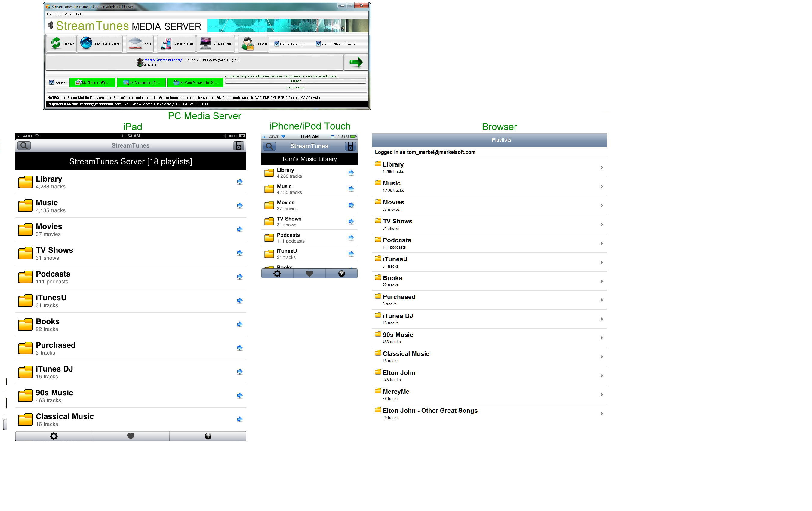This screenshot has width=812, height=511.
Task: Click the Test Media Server globe icon
Action: tap(86, 44)
